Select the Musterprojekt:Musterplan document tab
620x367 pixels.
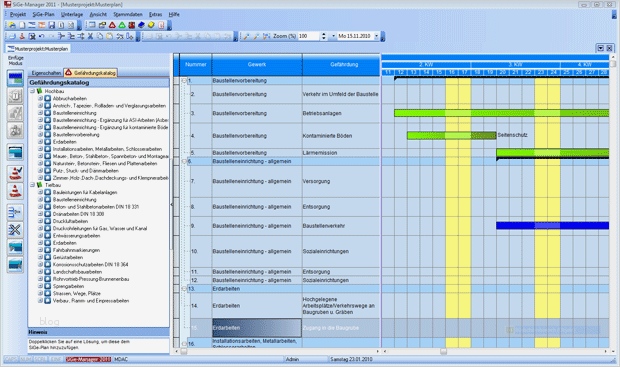[38, 49]
